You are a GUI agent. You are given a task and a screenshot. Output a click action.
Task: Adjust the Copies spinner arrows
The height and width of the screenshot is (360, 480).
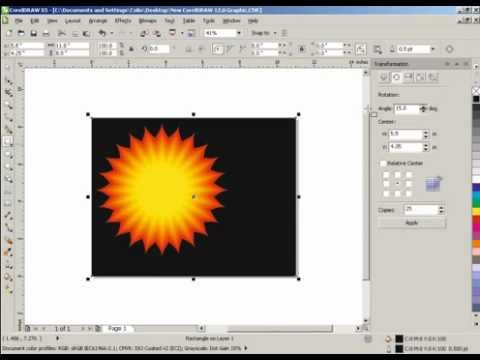441,210
